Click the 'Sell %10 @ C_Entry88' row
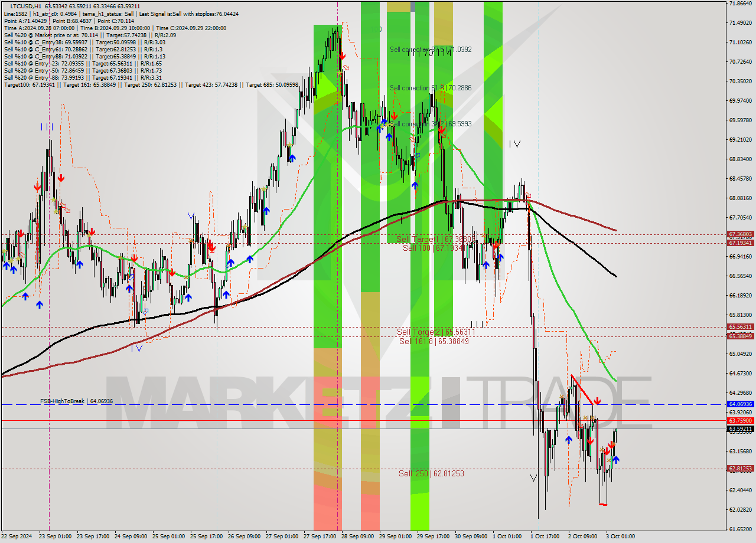The image size is (756, 543). coord(84,56)
